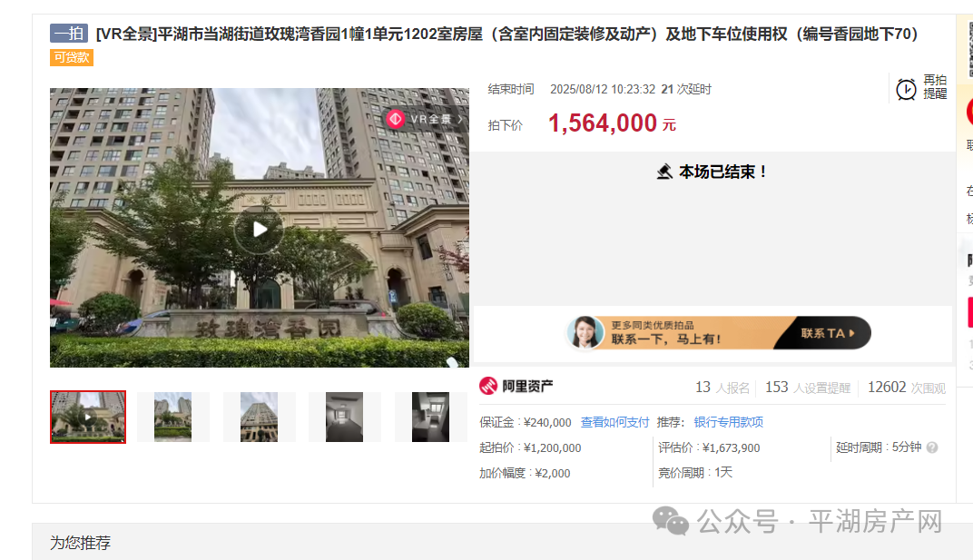
Task: Click the 再拍提醒 alarm clock icon
Action: click(906, 89)
